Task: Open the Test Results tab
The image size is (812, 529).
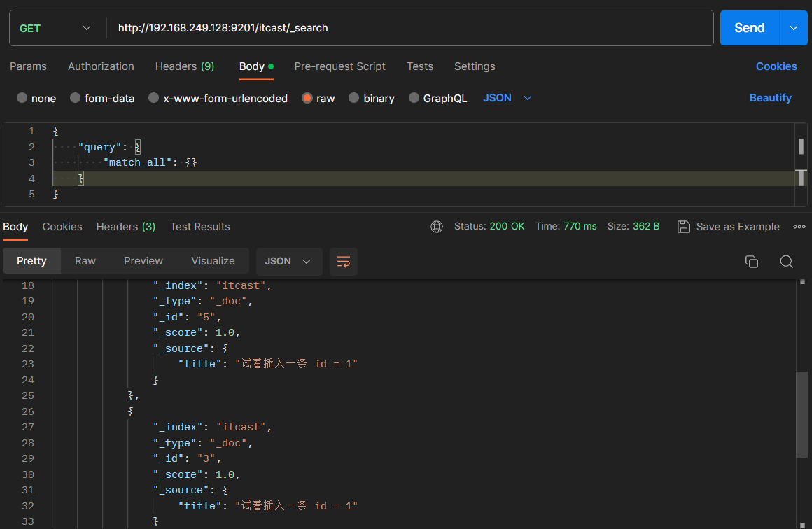Action: pyautogui.click(x=200, y=227)
